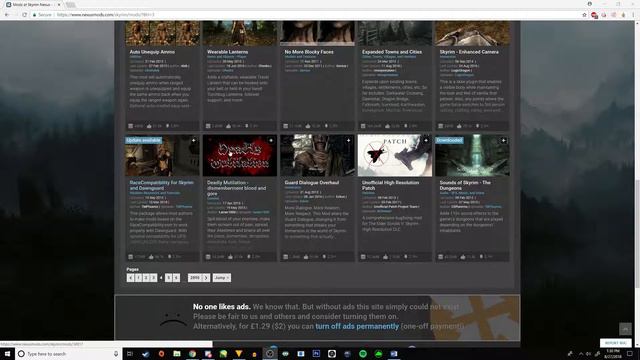Open Skyrim - Enhanced Camera title

[469, 52]
